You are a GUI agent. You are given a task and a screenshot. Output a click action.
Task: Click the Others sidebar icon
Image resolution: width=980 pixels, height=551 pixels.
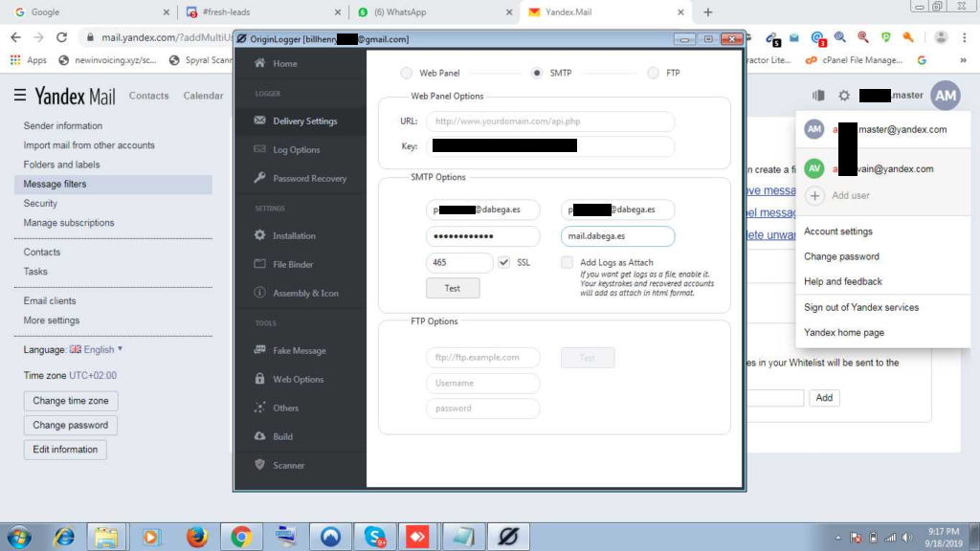(x=260, y=408)
